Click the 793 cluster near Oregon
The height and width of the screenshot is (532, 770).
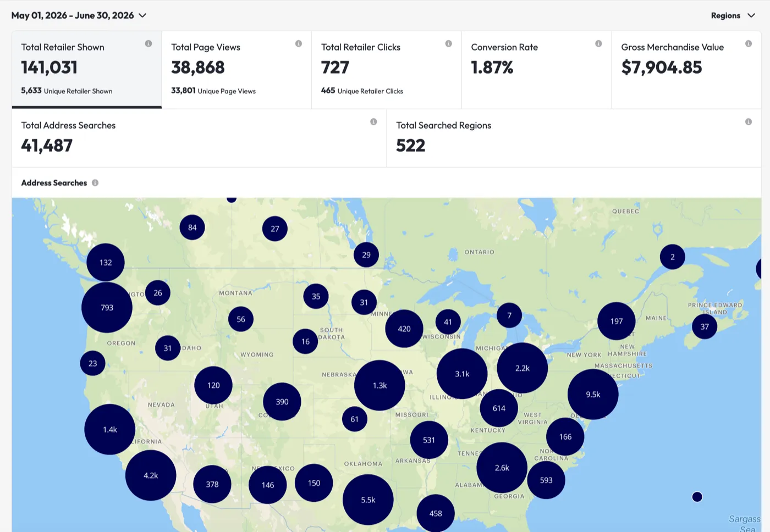pos(107,307)
